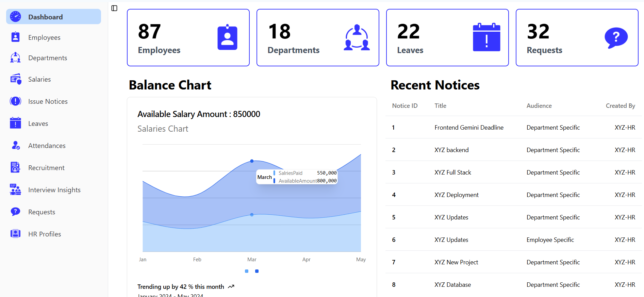Screen dimensions: 644x297
Task: Click the Employees badge icon in sidebar
Action: click(15, 37)
